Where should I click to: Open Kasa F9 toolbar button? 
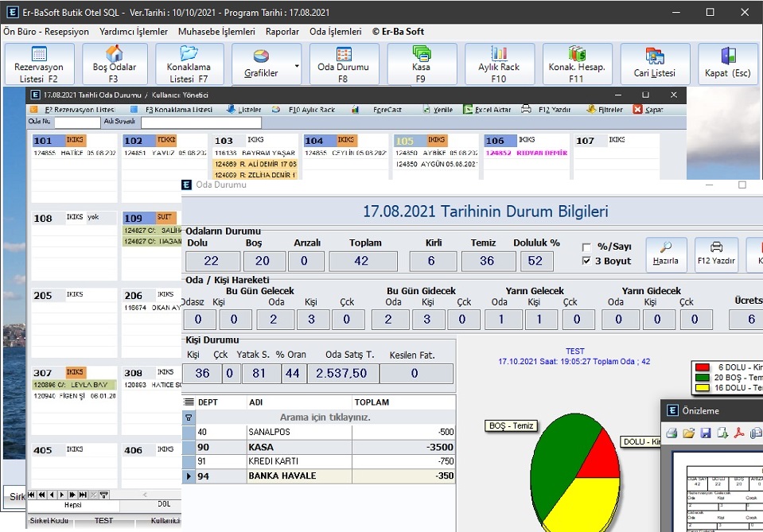(x=421, y=64)
